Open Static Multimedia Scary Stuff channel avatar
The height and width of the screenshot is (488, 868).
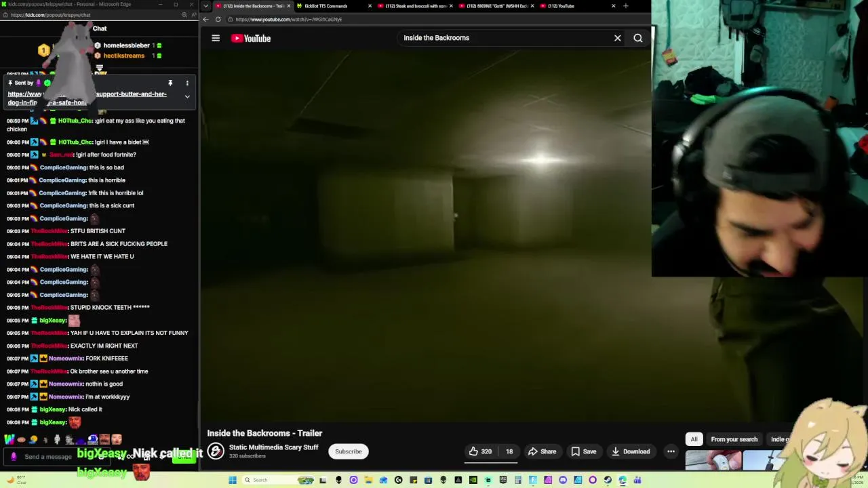(216, 451)
